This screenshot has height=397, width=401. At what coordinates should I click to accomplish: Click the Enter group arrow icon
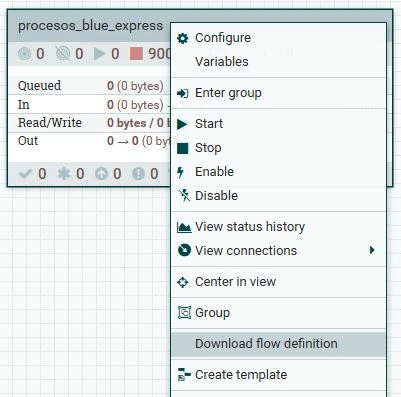[x=183, y=93]
